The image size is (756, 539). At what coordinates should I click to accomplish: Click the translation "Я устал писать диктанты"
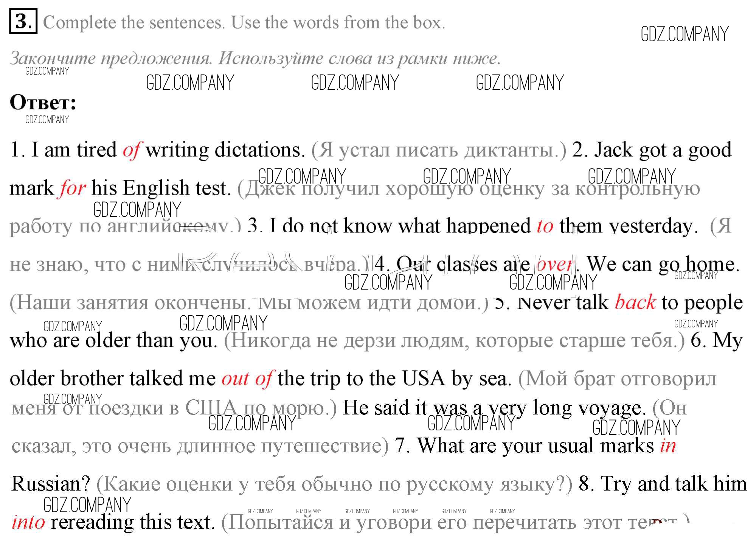pos(439,150)
